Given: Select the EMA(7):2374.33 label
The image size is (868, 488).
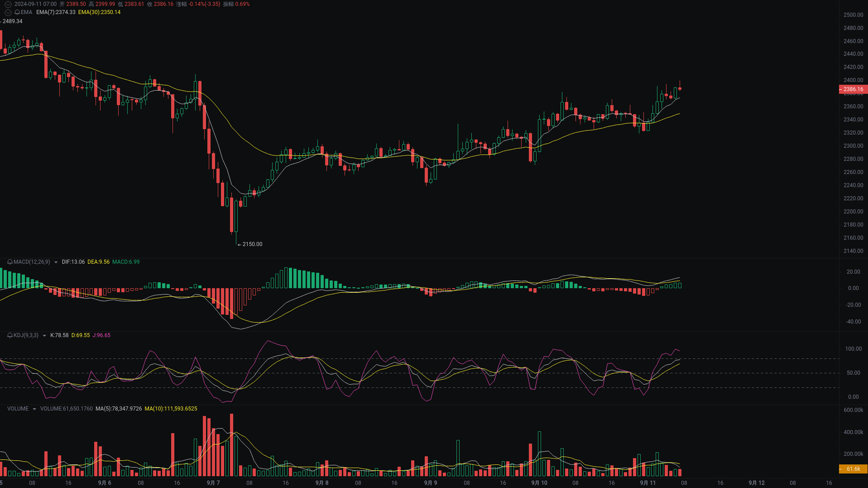Looking at the screenshot, I should (56, 13).
